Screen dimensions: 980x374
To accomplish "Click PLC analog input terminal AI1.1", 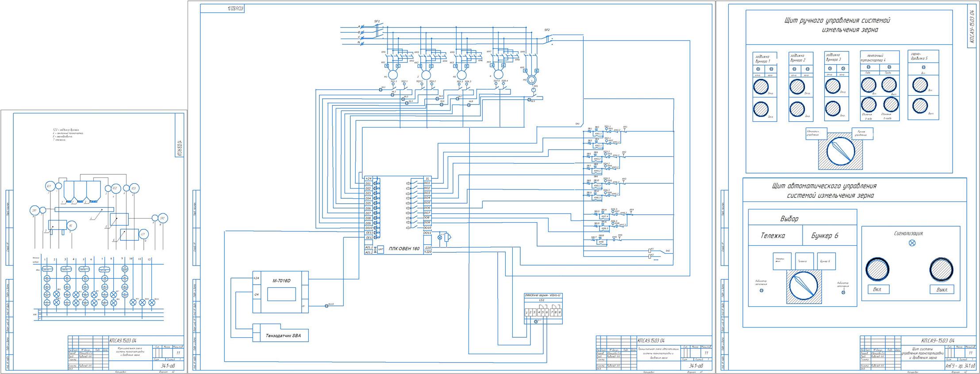I will 369,247.
